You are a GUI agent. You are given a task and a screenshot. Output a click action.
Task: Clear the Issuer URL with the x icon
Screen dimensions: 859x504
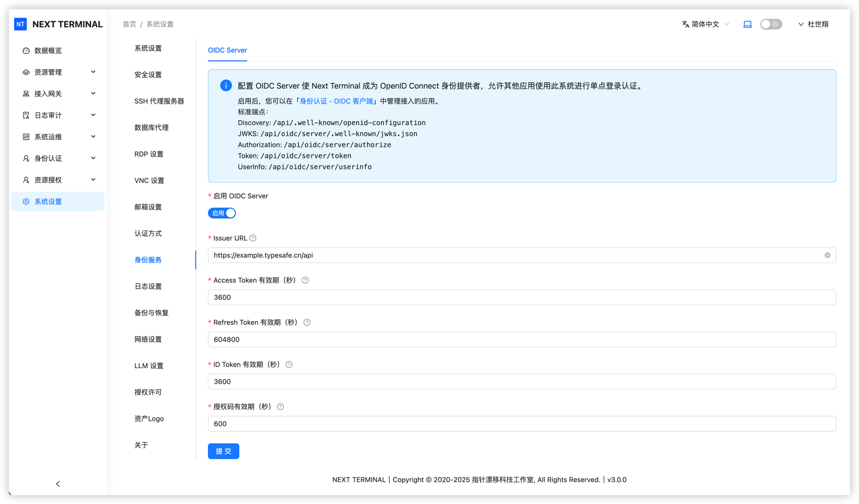(827, 255)
